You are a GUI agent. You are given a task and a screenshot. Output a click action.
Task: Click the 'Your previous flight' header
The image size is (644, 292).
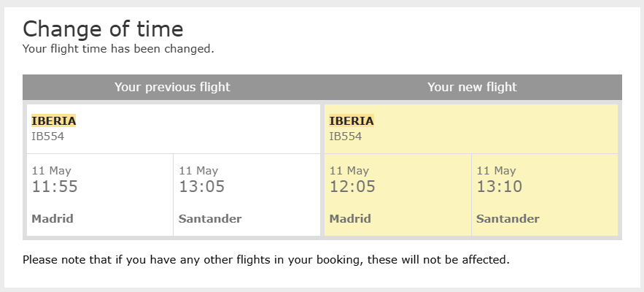click(172, 87)
